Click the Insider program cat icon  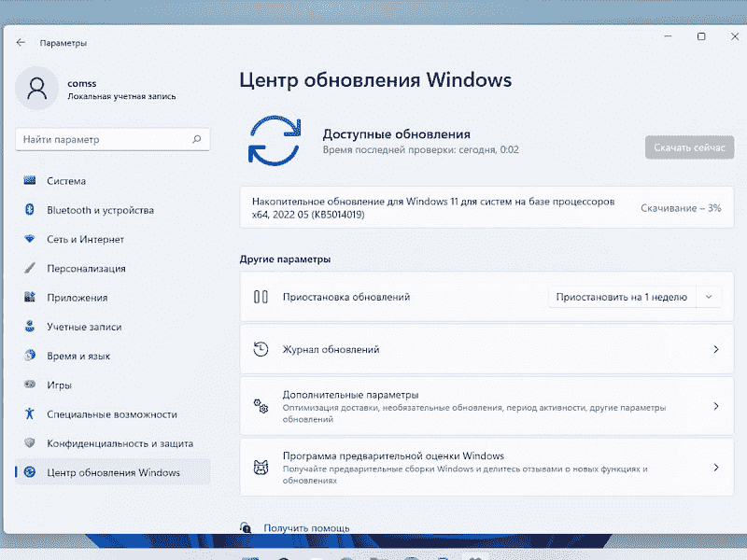[x=261, y=468]
